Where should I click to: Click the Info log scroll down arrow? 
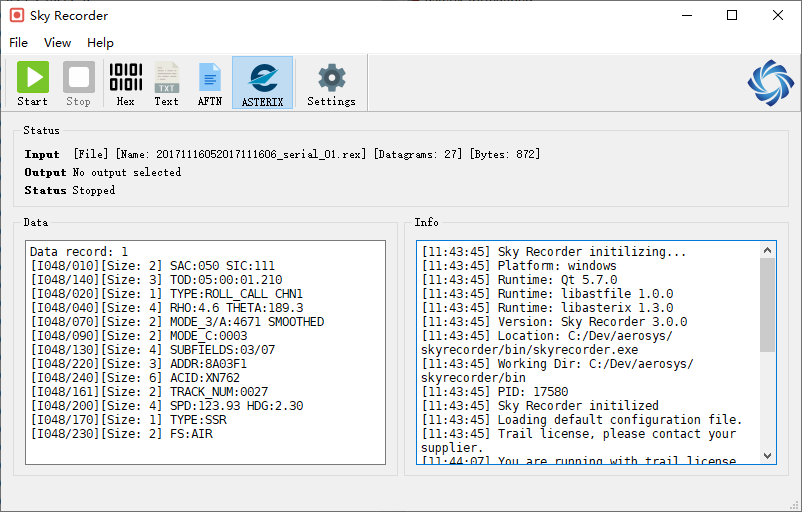pos(767,456)
